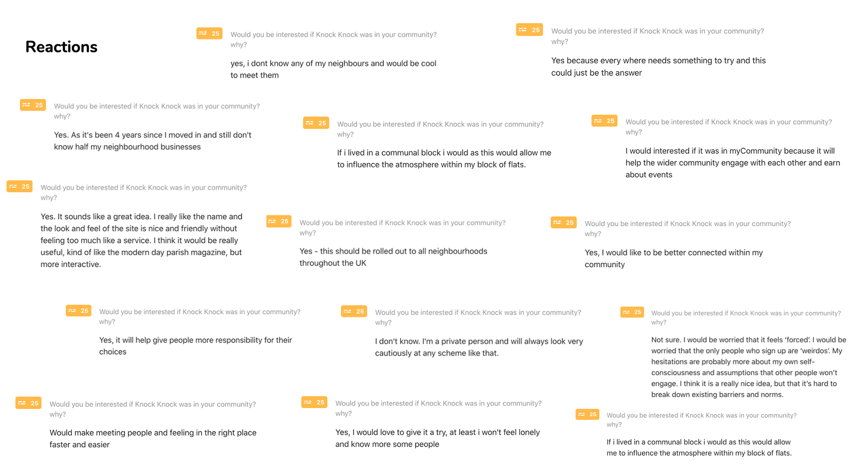868x476 pixels.
Task: Select the answer 'yes, i dont know any of my neighbours'
Action: coord(333,69)
